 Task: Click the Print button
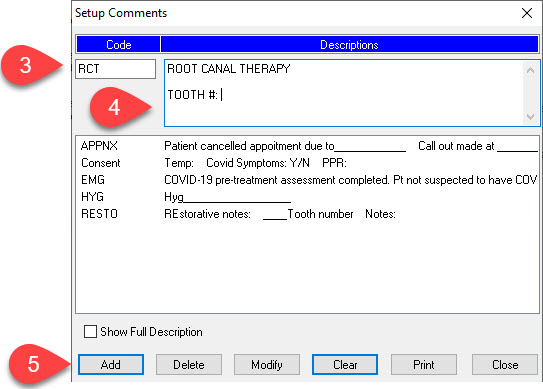click(424, 364)
